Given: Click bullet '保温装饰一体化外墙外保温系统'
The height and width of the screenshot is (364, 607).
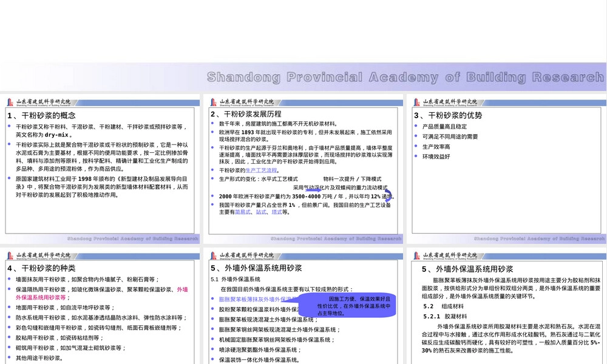Looking at the screenshot, I should pyautogui.click(x=260, y=360).
